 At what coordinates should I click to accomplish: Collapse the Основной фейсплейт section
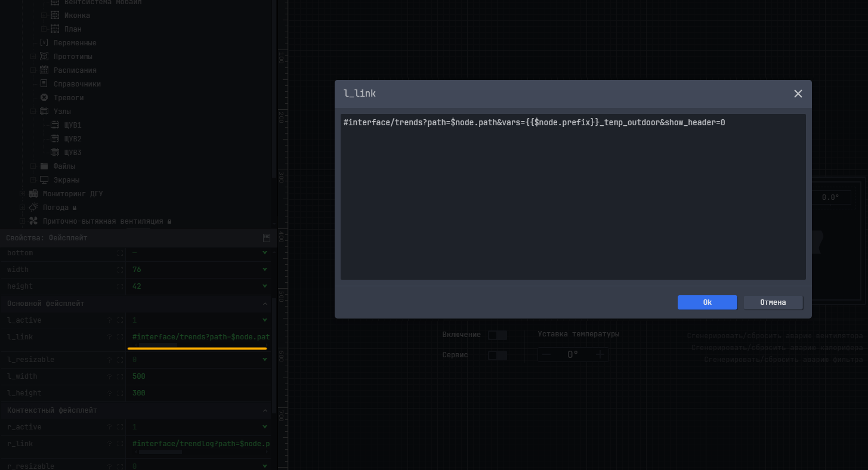click(x=265, y=304)
